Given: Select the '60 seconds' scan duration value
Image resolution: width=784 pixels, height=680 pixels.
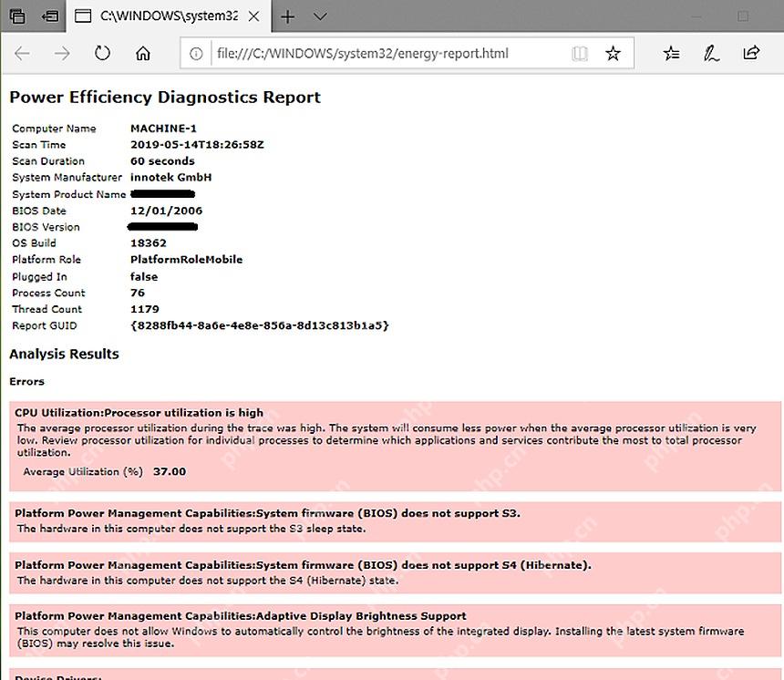Looking at the screenshot, I should click(x=162, y=161).
